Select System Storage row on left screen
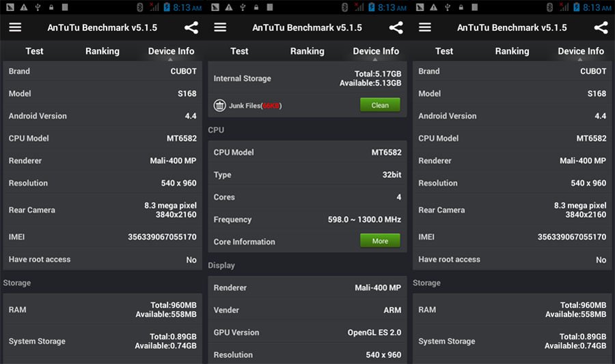 pyautogui.click(x=102, y=341)
